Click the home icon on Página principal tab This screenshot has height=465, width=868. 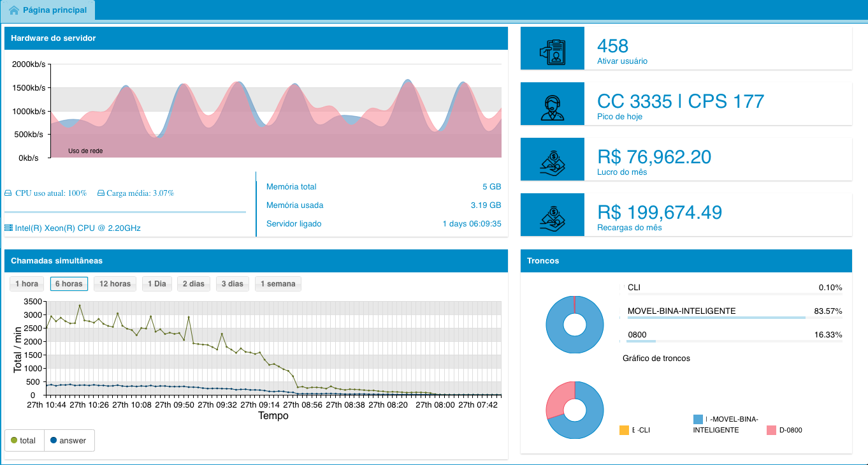pyautogui.click(x=14, y=10)
